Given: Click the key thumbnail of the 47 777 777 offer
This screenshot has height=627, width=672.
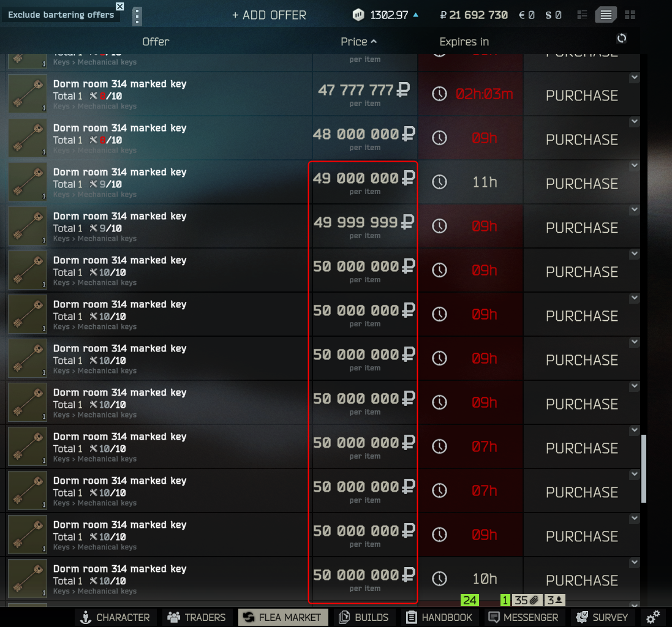Looking at the screenshot, I should coord(28,93).
